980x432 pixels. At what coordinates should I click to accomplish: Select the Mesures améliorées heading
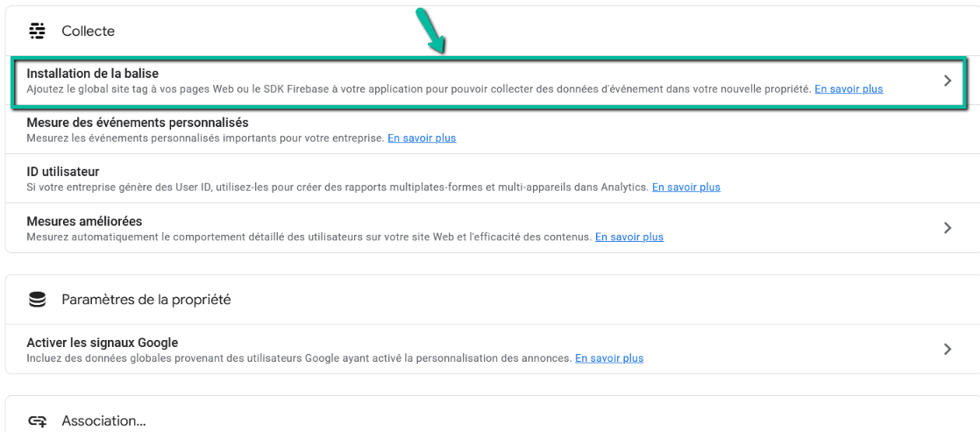(x=84, y=222)
